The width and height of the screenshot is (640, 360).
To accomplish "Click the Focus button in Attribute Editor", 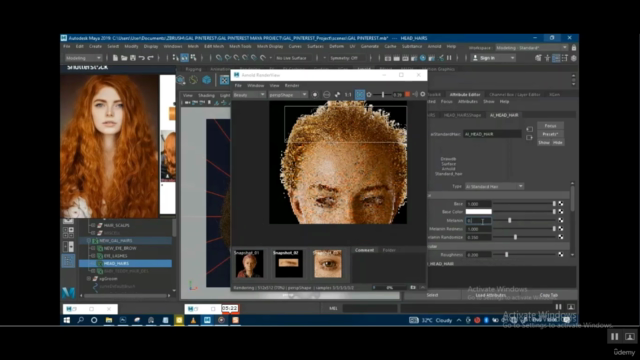I will click(x=550, y=126).
